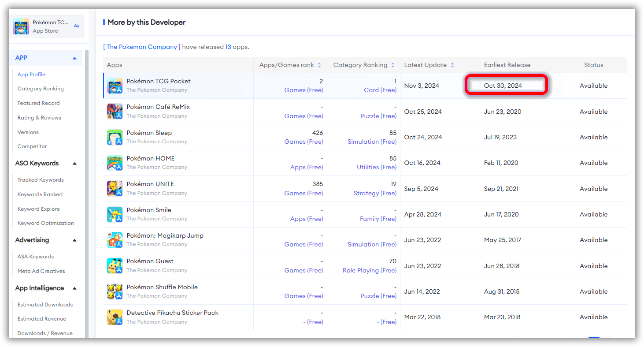
Task: Open Pokémon UNITE app name link
Action: 150,184
